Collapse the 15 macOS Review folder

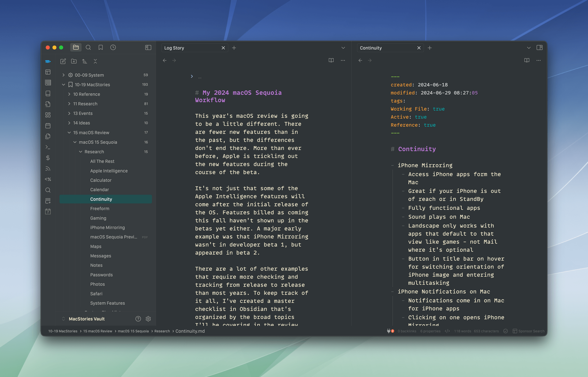point(69,132)
